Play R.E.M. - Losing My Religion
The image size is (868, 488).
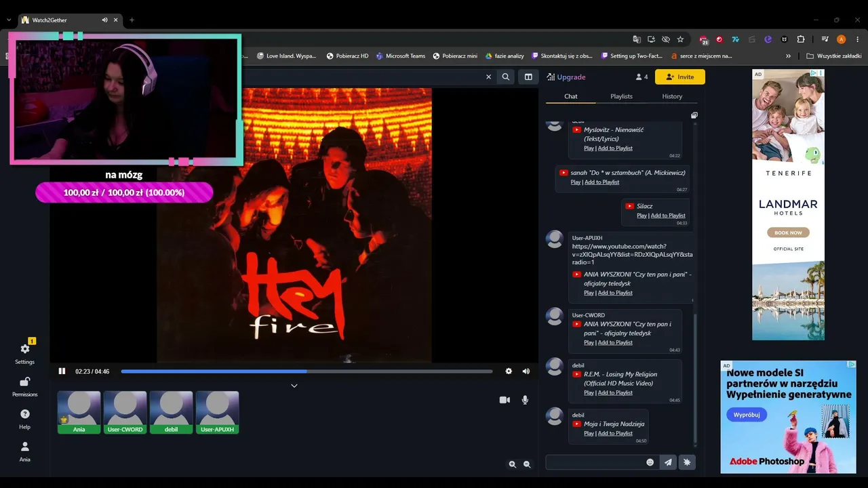tap(589, 392)
